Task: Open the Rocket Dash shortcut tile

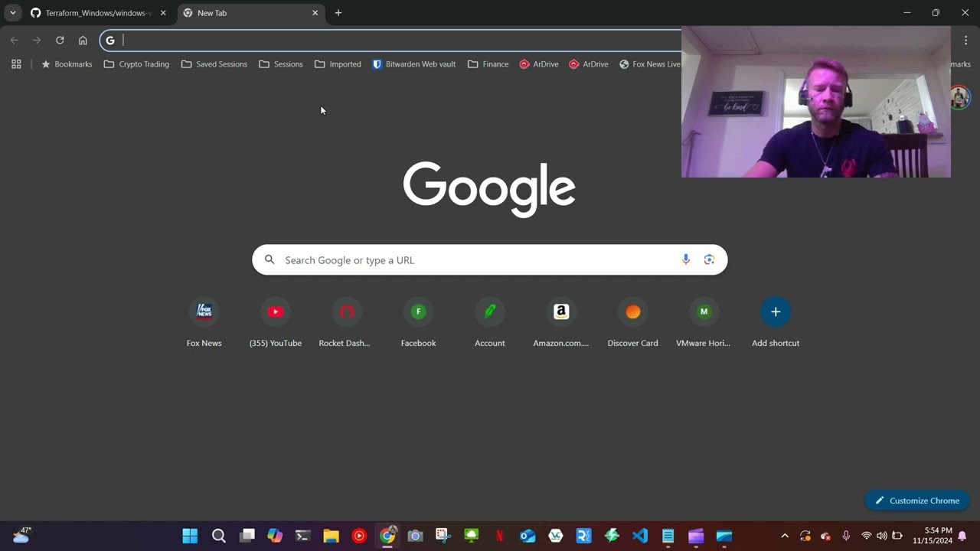Action: pyautogui.click(x=347, y=323)
